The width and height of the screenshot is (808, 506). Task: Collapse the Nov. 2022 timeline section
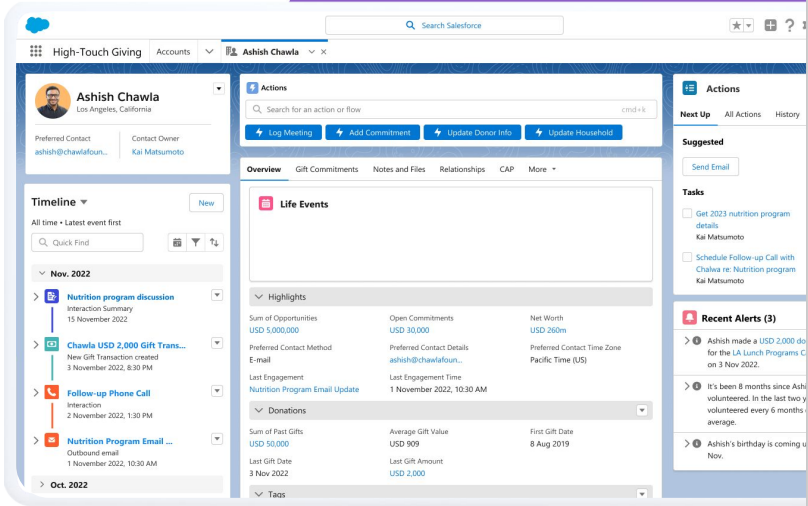tap(42, 273)
